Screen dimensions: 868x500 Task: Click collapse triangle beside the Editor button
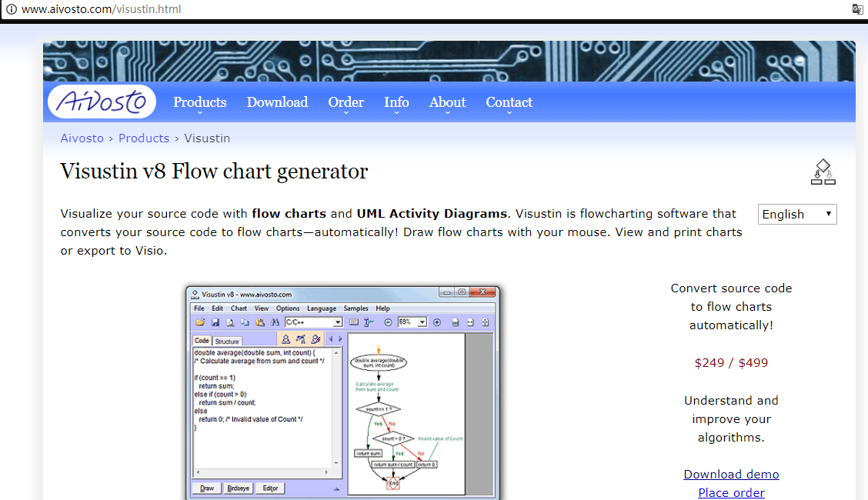(x=336, y=489)
